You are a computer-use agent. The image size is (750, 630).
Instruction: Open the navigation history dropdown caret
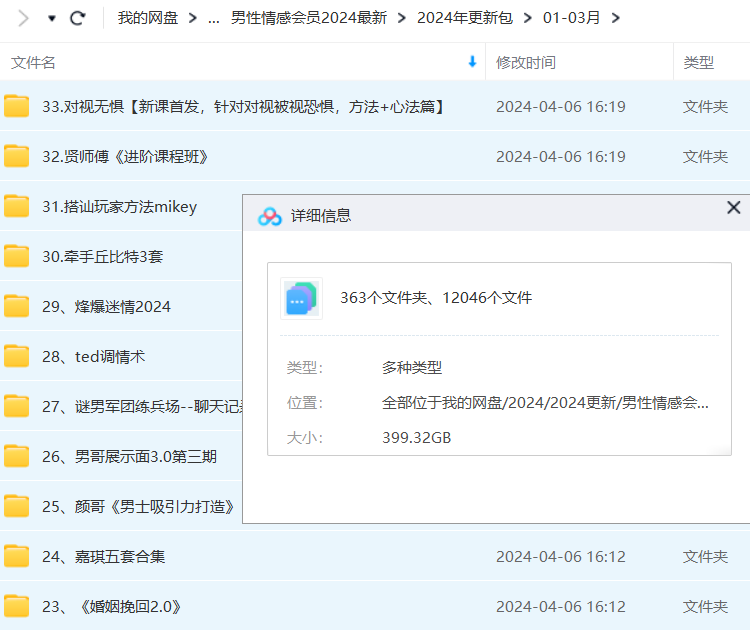point(52,18)
